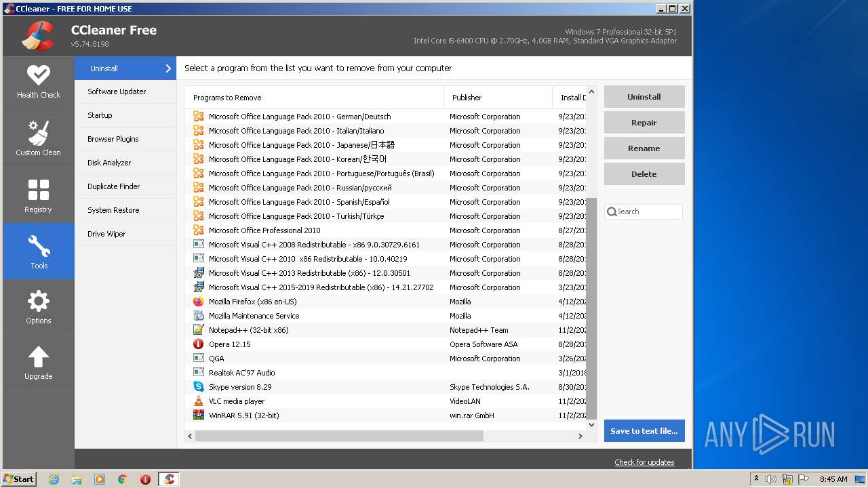868x488 pixels.
Task: Click the Repair button
Action: (x=644, y=123)
